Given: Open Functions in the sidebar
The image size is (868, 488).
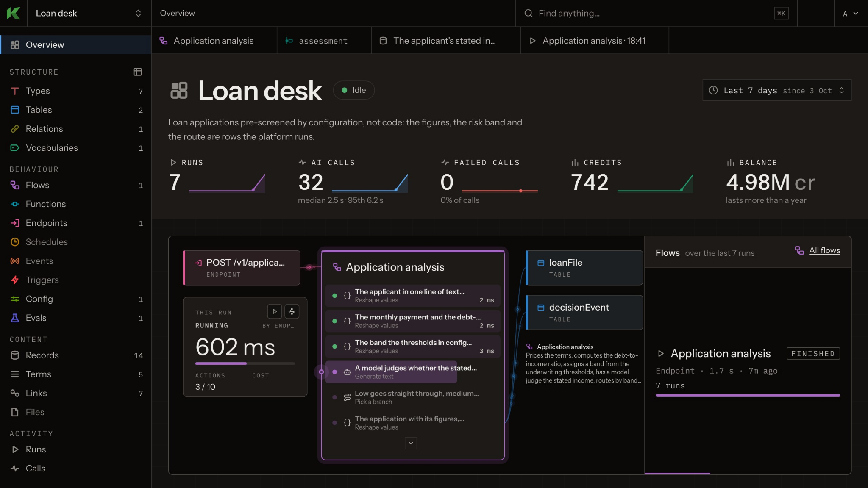Looking at the screenshot, I should 76,205.
